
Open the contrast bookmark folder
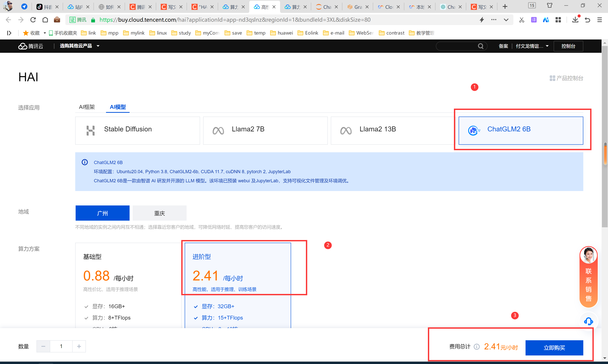392,33
